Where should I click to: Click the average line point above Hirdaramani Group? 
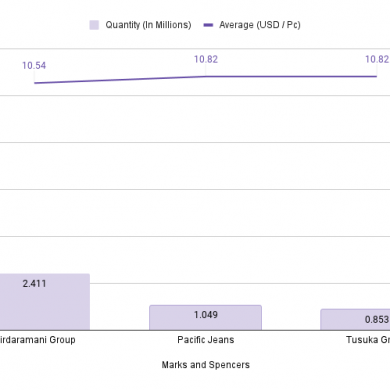click(34, 83)
